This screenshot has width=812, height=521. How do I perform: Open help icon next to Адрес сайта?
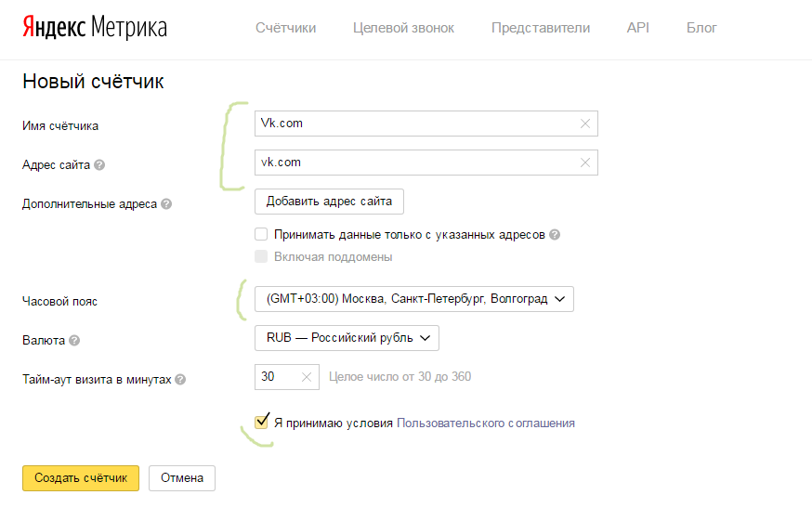click(x=99, y=165)
